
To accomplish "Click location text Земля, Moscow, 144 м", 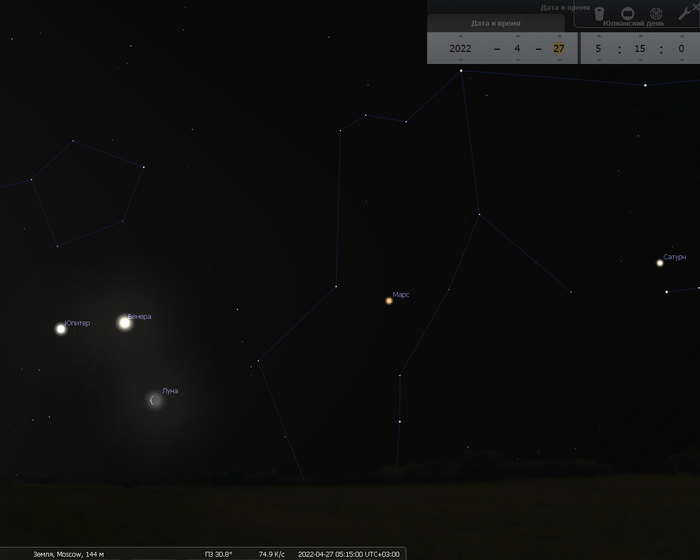I will [x=69, y=554].
